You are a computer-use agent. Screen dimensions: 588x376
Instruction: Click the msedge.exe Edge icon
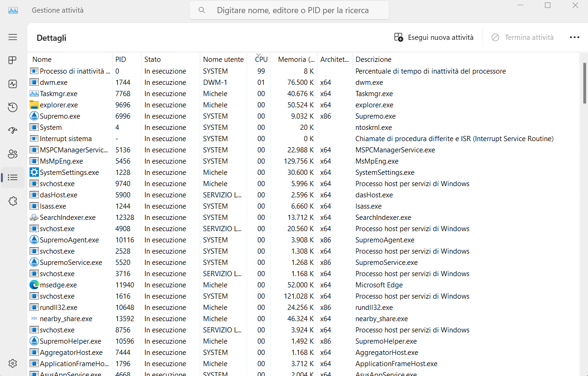point(34,285)
